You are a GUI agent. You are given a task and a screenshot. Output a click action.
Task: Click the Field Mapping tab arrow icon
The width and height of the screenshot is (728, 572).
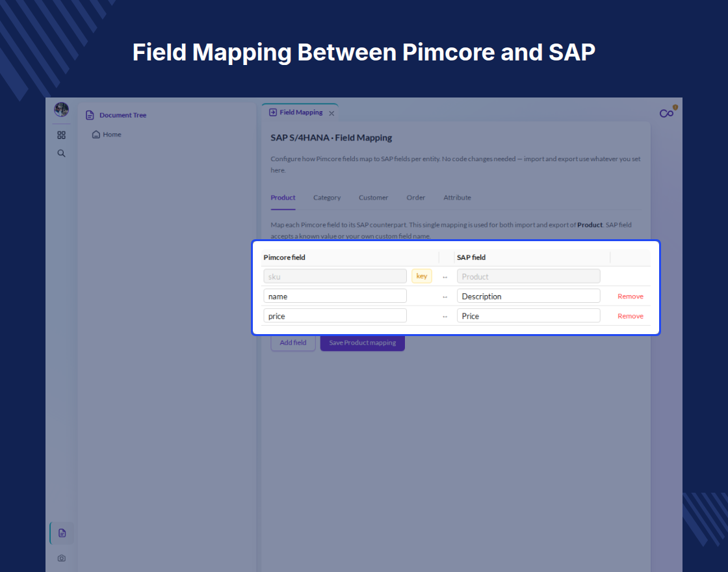[273, 112]
